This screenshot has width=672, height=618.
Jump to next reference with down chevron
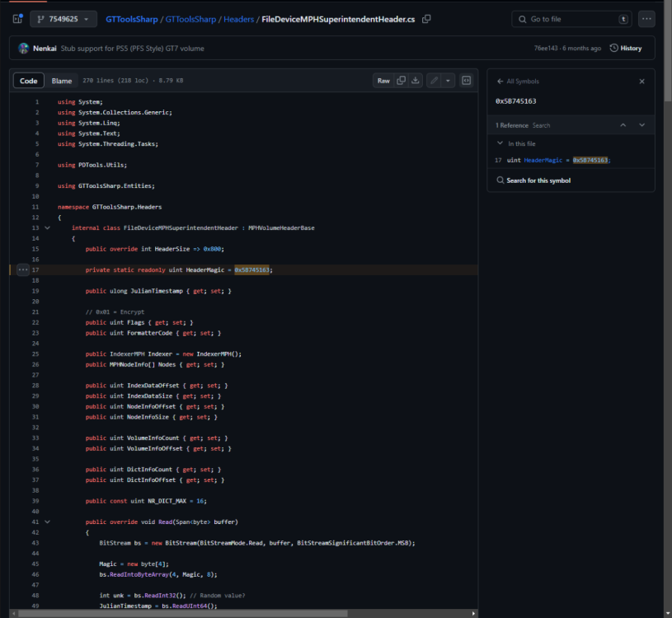point(641,125)
